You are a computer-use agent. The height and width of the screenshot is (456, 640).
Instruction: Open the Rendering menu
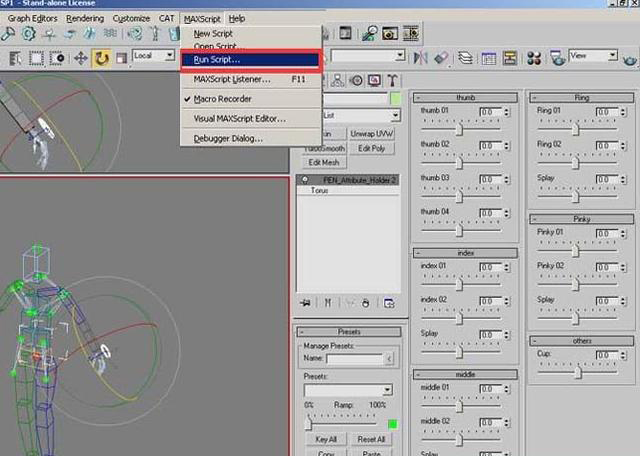pyautogui.click(x=85, y=19)
